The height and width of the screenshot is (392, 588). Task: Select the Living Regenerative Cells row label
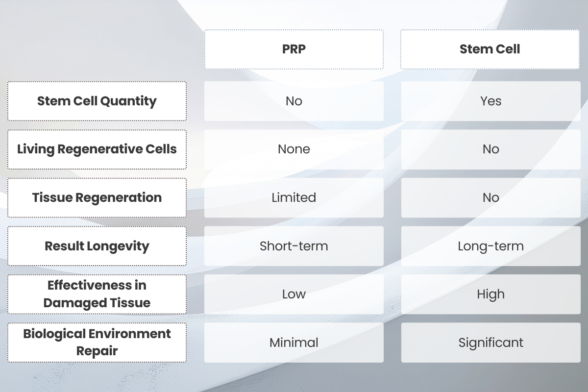[x=97, y=149]
